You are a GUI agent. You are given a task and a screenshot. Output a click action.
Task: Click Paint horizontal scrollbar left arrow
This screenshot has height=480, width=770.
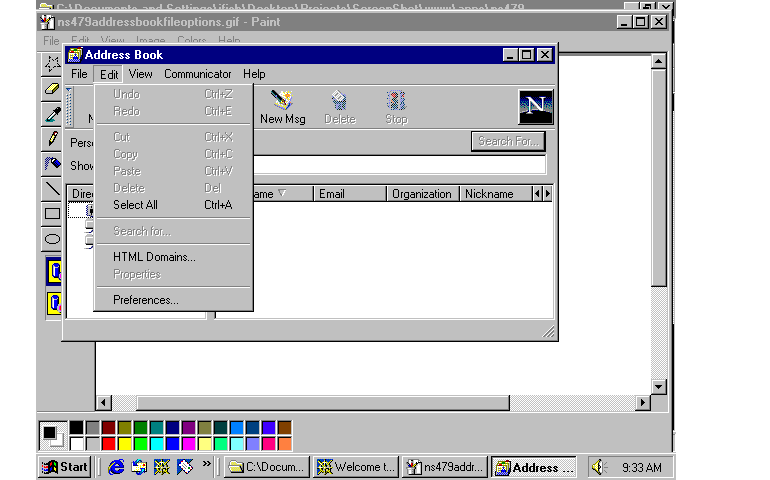tap(103, 403)
